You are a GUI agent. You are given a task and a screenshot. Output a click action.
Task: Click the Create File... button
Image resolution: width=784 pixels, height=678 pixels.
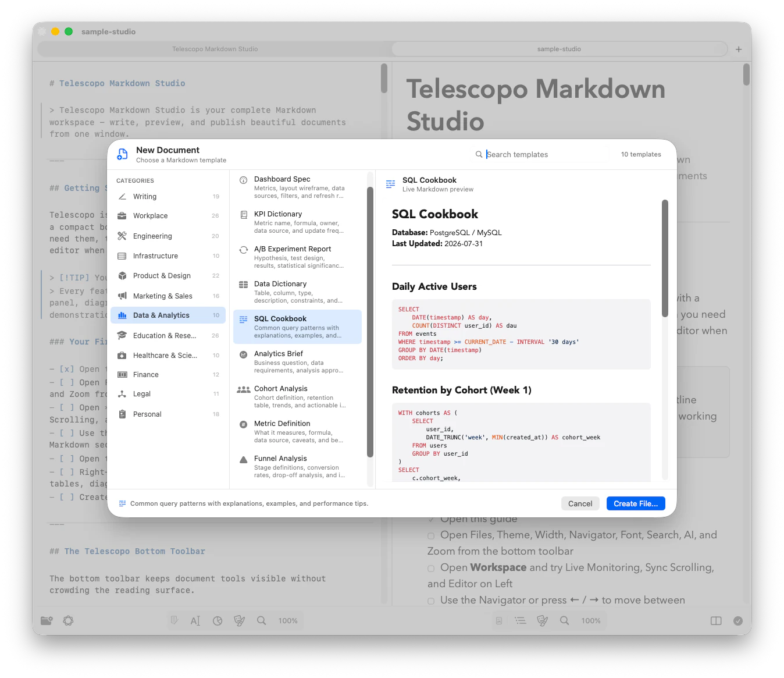pos(636,504)
